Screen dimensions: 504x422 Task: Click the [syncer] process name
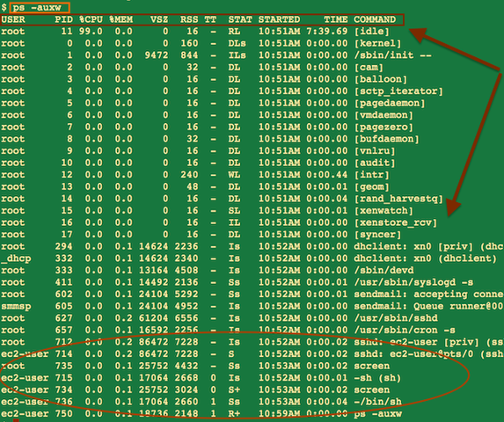(377, 235)
